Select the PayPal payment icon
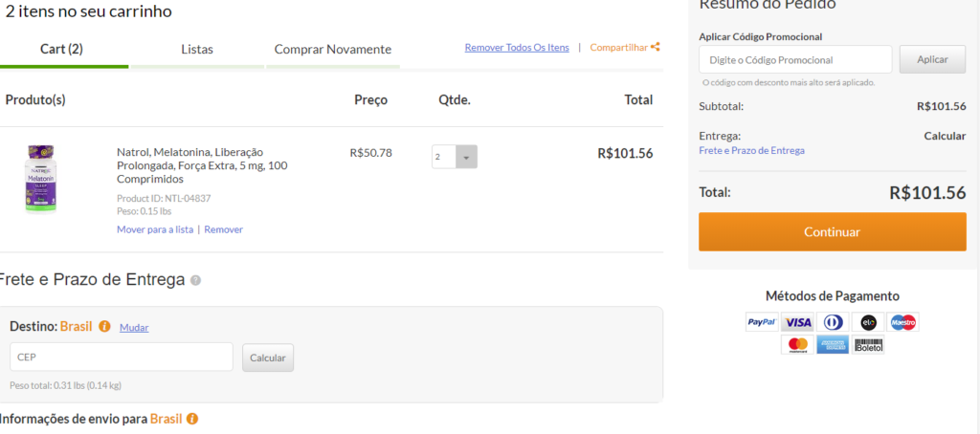This screenshot has width=980, height=434. click(762, 322)
